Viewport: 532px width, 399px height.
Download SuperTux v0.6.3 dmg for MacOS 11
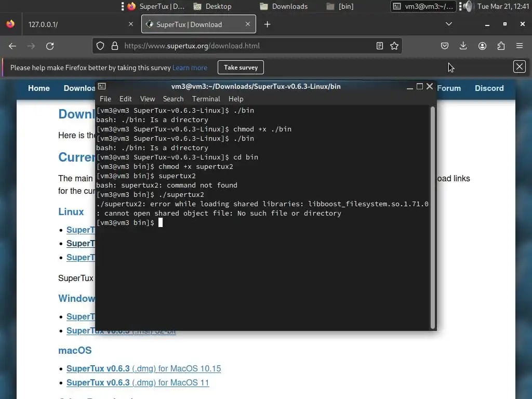click(138, 382)
